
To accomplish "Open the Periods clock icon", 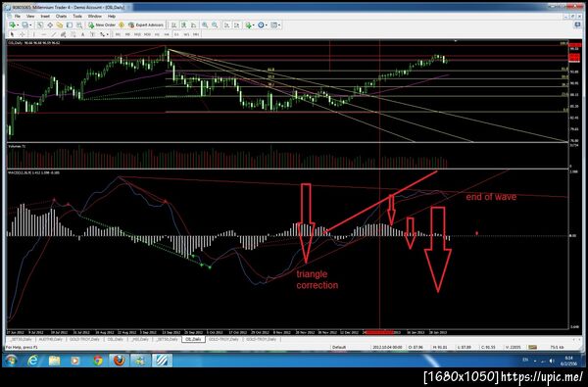I will pyautogui.click(x=261, y=25).
